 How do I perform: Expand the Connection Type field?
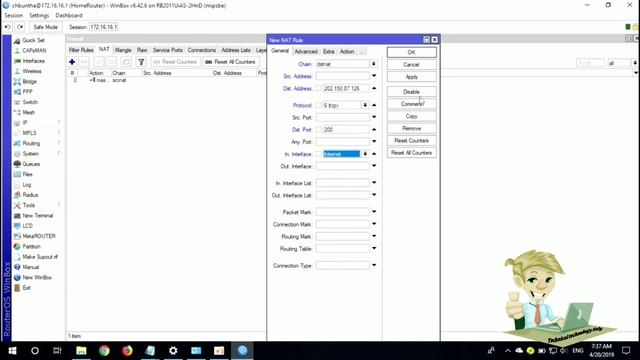[374, 265]
